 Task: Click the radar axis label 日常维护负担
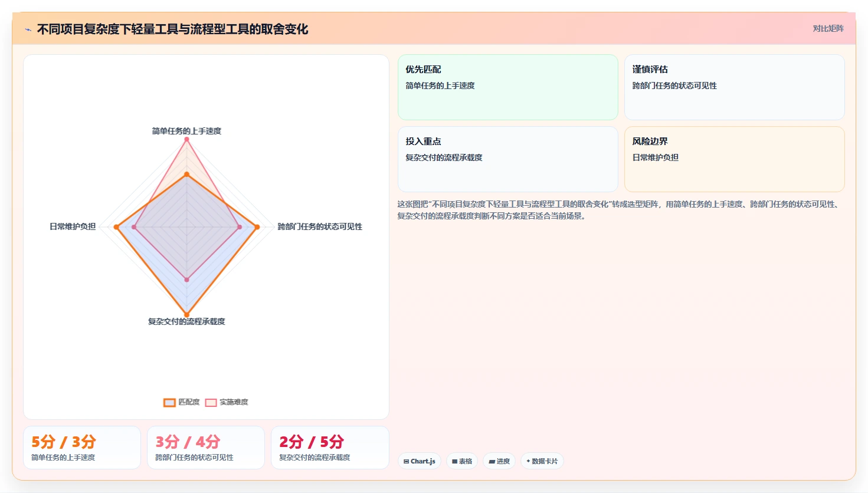(73, 226)
